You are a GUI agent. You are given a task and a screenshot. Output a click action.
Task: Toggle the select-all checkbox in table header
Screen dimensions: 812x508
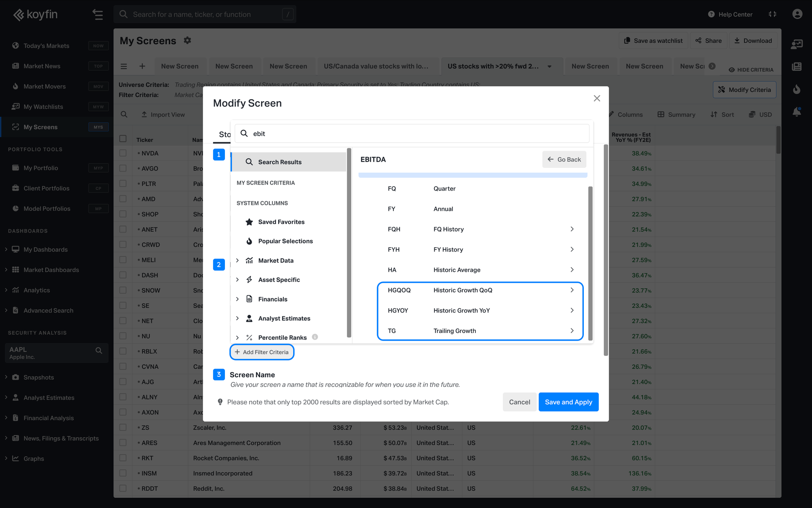(x=123, y=139)
